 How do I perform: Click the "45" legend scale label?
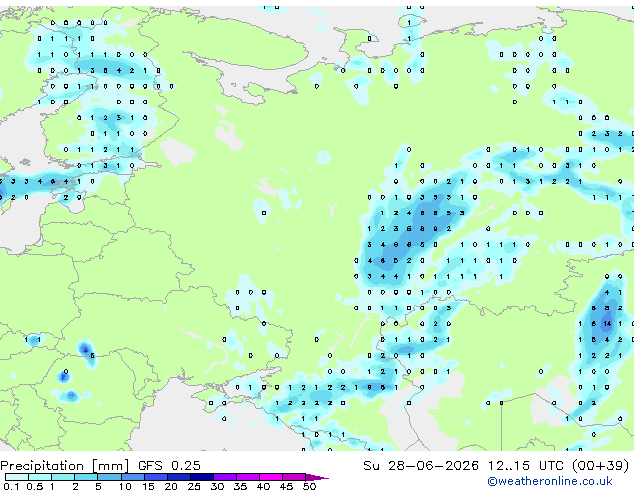click(286, 486)
